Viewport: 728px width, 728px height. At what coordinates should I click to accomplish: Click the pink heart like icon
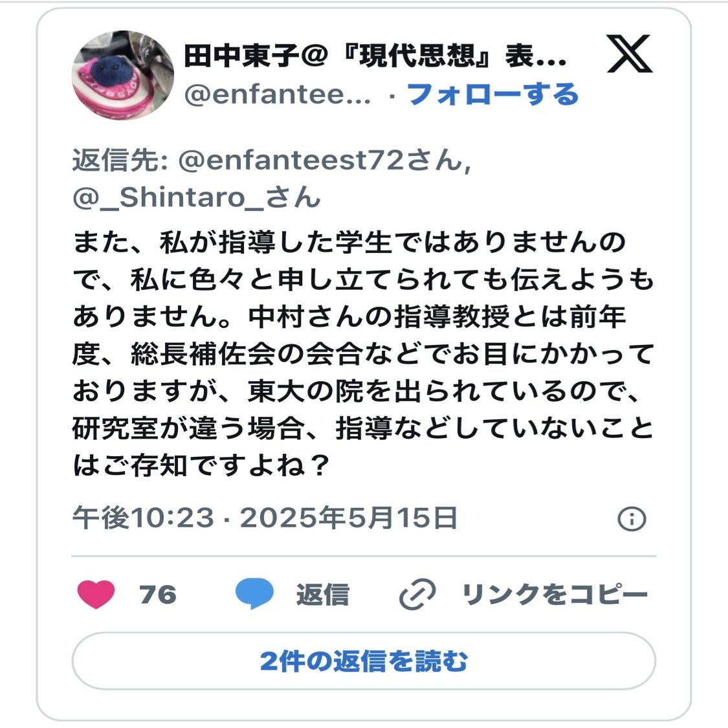96,594
